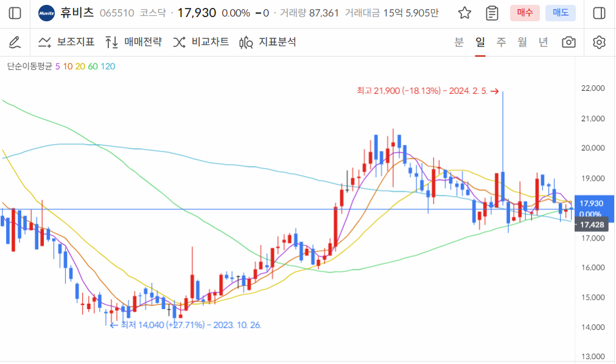Click the 13,000 price axis label
This screenshot has width=616, height=364.
tap(593, 357)
